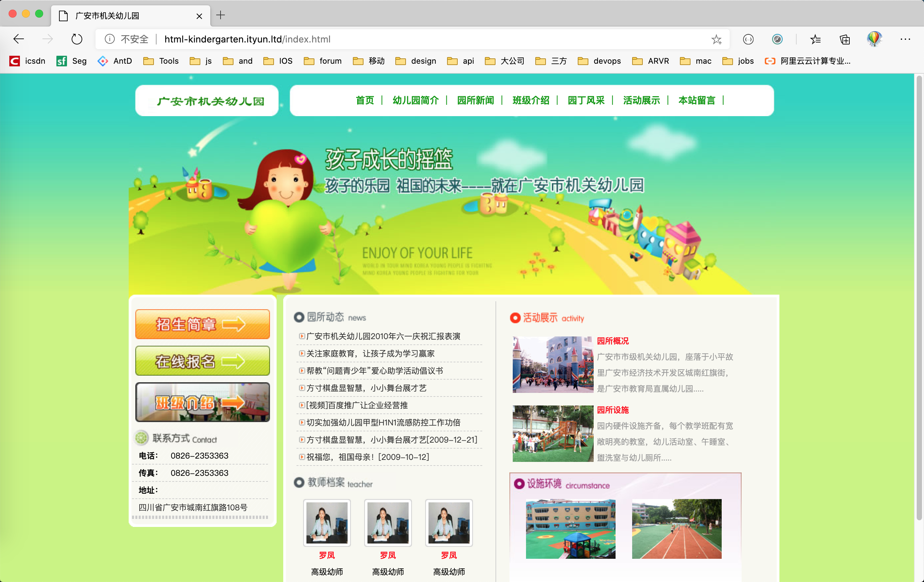This screenshot has width=924, height=582.
Task: Open the three-dots browser menu
Action: [905, 39]
